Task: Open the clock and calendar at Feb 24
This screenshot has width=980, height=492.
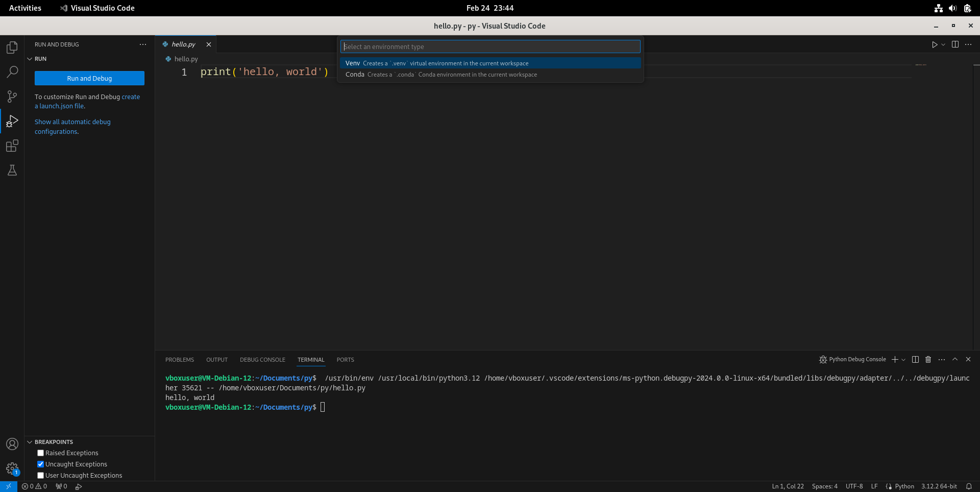Action: 490,8
